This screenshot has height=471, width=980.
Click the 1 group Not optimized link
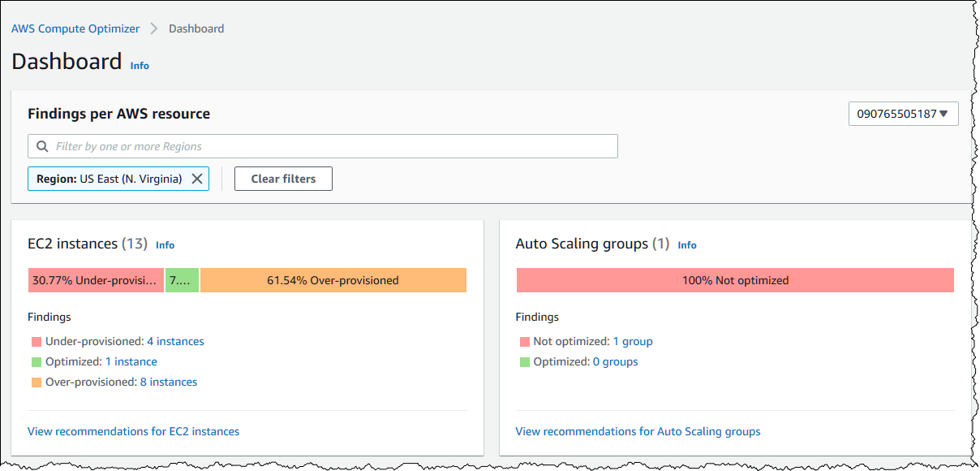[x=632, y=341]
